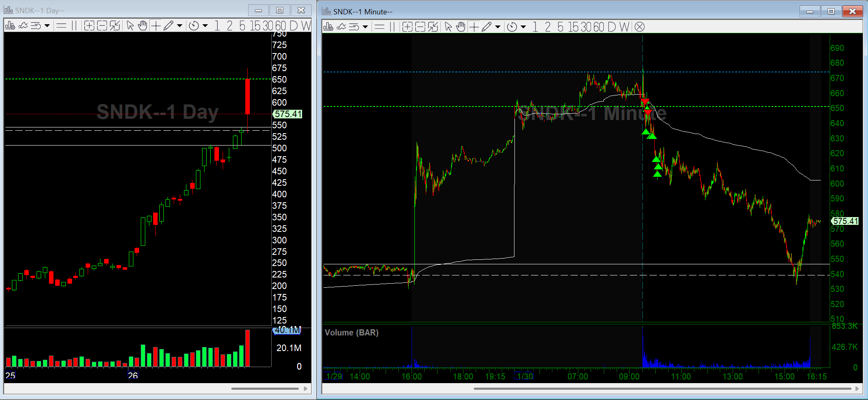Add a vertical line in the 1 Minute chart

pos(392,27)
